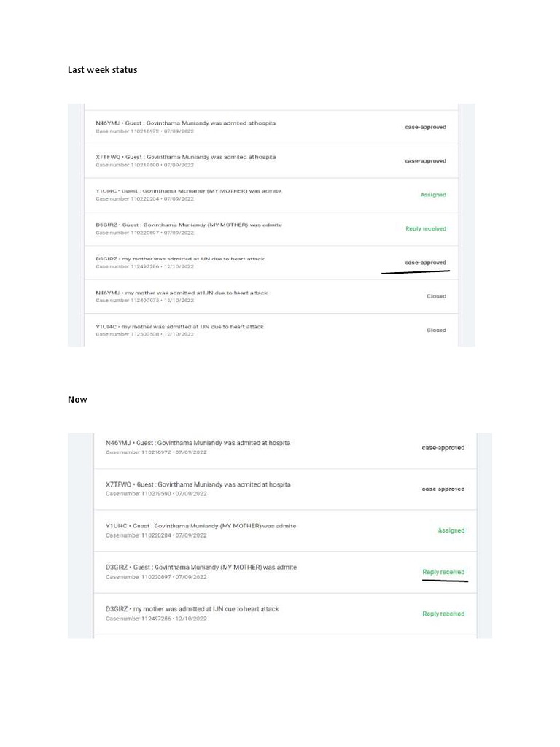560x747 pixels.
Task: Open case N46YMJ Guest in Last week list
Action: (x=185, y=123)
